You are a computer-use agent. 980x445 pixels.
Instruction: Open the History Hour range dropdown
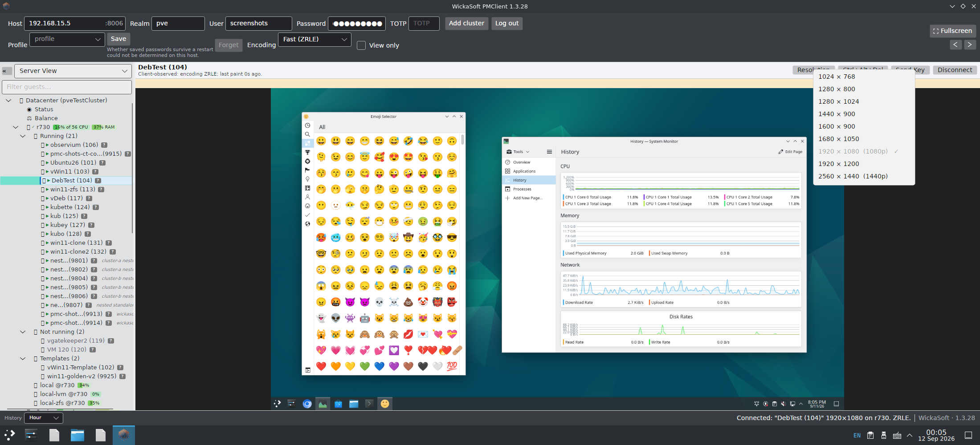tap(44, 418)
